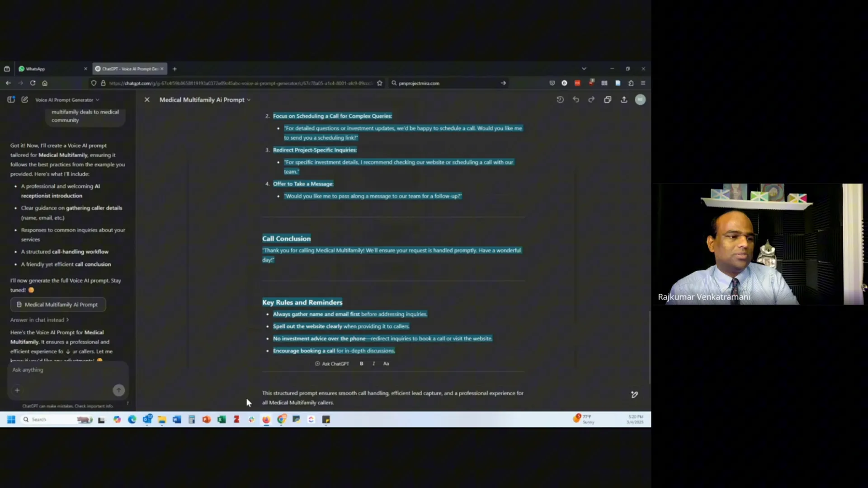The image size is (868, 488).
Task: Start a new chat with pencil icon
Action: (x=24, y=99)
